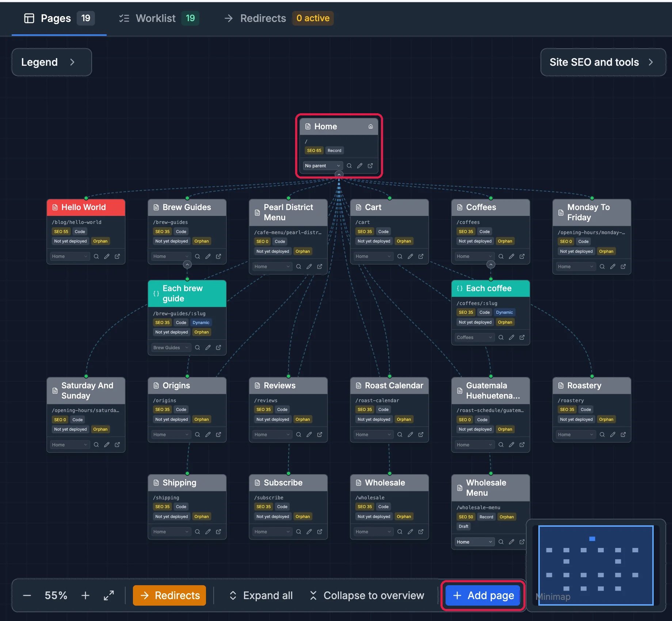Click search icon on Origins card
The width and height of the screenshot is (672, 621).
198,435
